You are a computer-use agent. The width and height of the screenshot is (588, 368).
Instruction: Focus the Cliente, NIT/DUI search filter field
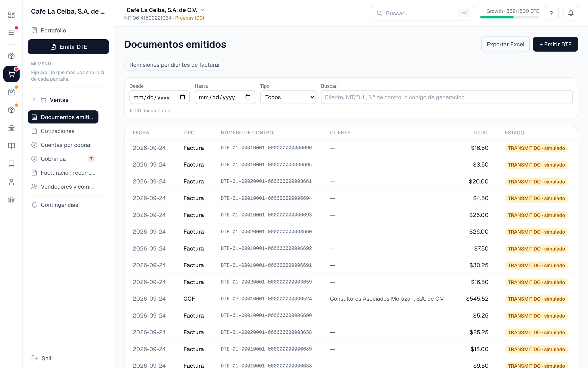click(x=447, y=97)
